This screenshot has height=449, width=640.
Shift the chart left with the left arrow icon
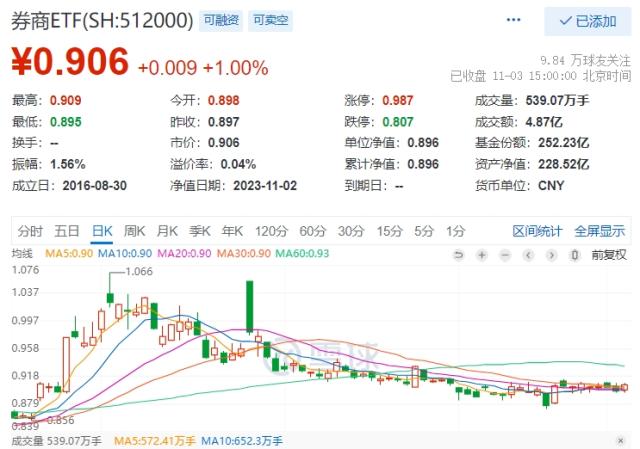(x=529, y=256)
